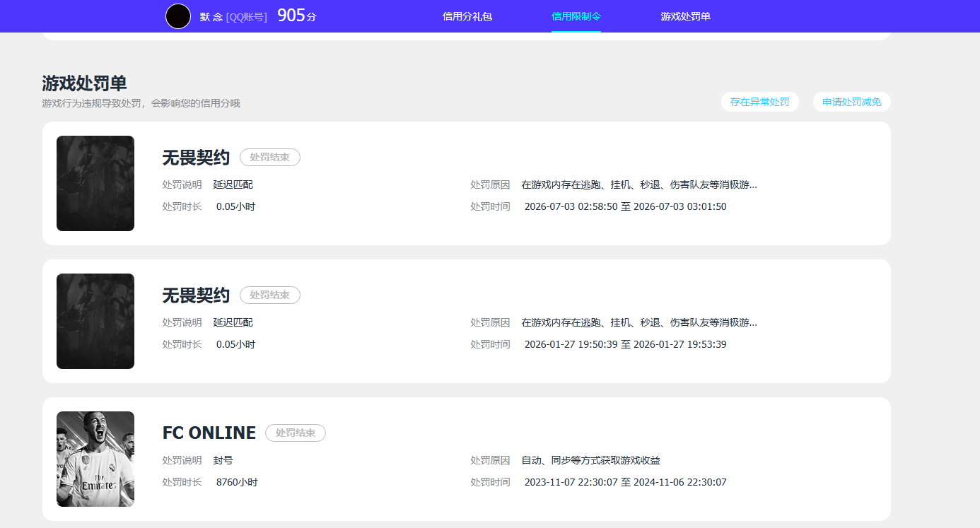Click 延迟匹配 on the 2026-01-27 penalty card

click(233, 322)
